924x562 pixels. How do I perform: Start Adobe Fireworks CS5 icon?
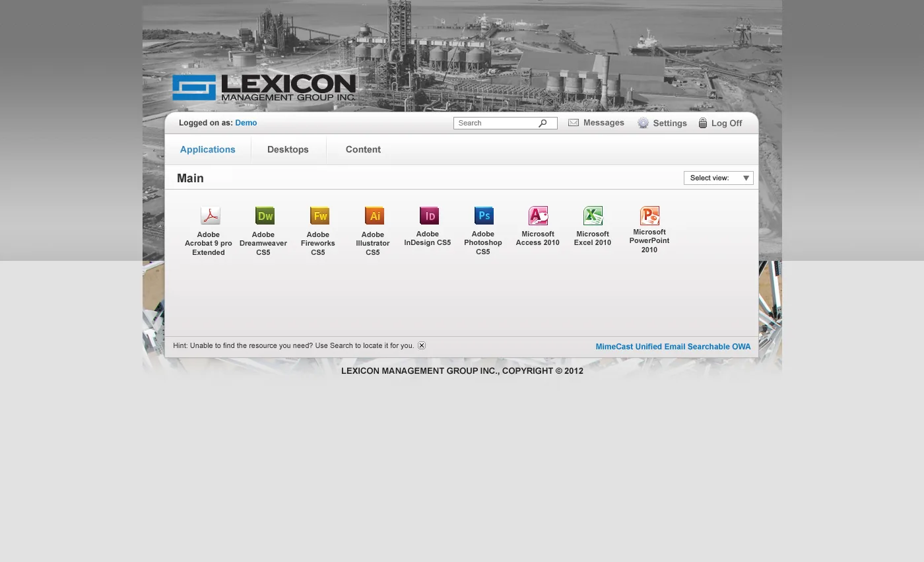click(x=319, y=216)
